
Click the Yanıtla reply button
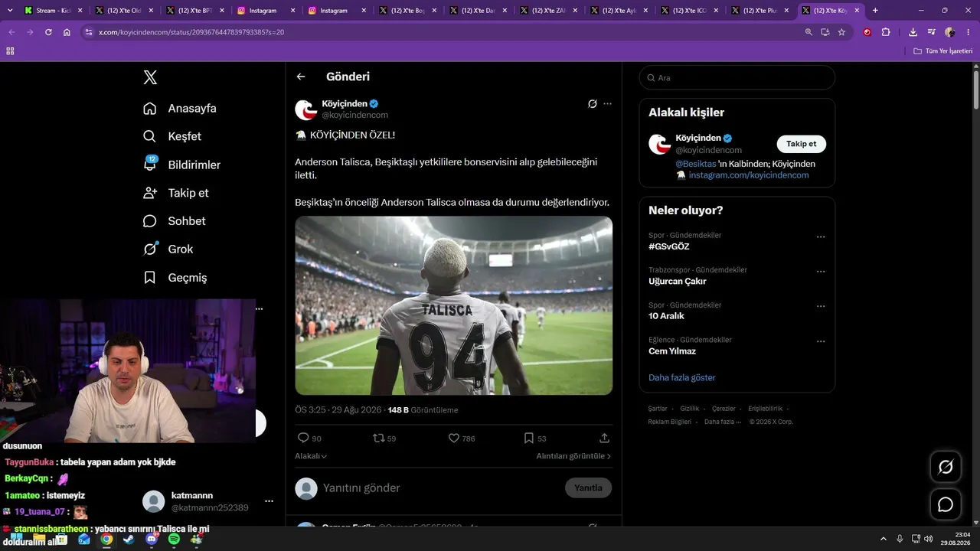point(589,487)
